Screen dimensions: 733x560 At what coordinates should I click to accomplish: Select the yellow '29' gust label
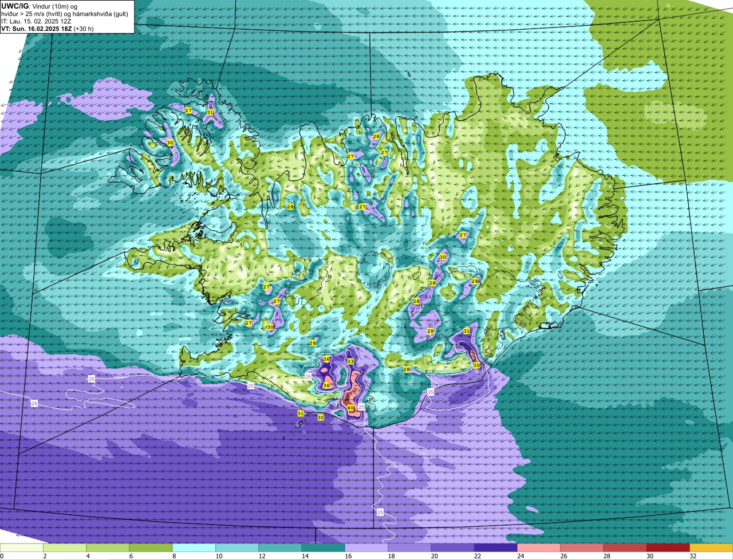tap(475, 281)
